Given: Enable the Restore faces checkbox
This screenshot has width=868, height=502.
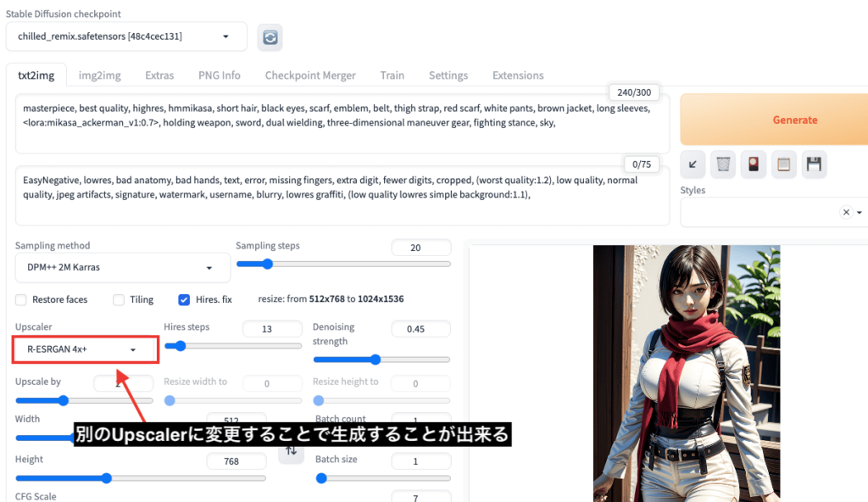Looking at the screenshot, I should pyautogui.click(x=21, y=300).
